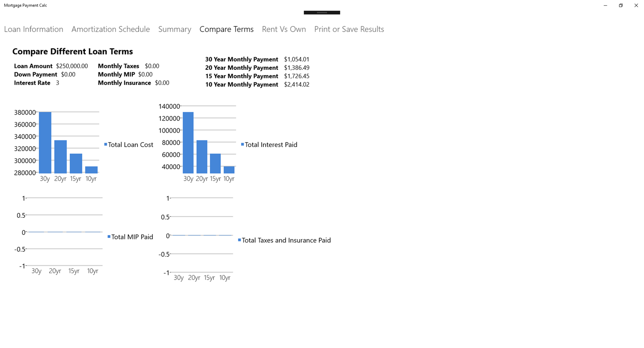
Task: Select the 15yr bar in Total Loan Cost chart
Action: (76, 164)
